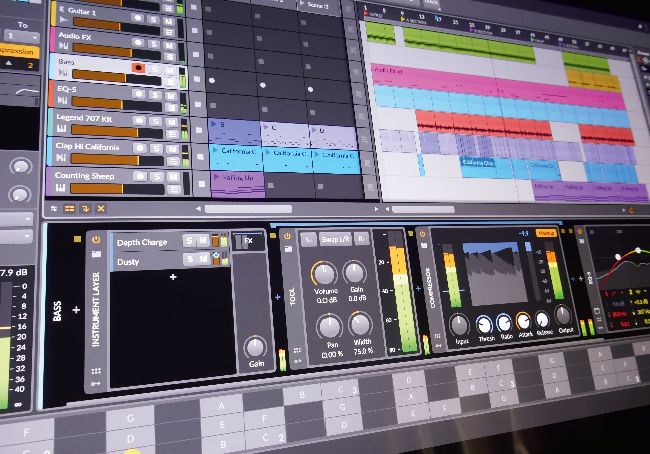The image size is (650, 454).
Task: Adjust the Tool Width knob
Action: click(360, 324)
